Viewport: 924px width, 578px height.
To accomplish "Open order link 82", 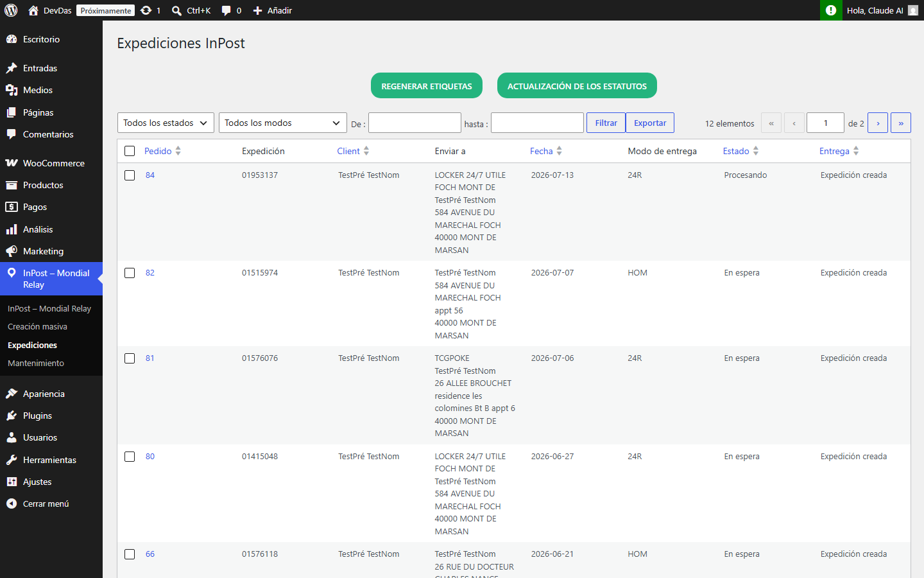I will [150, 272].
